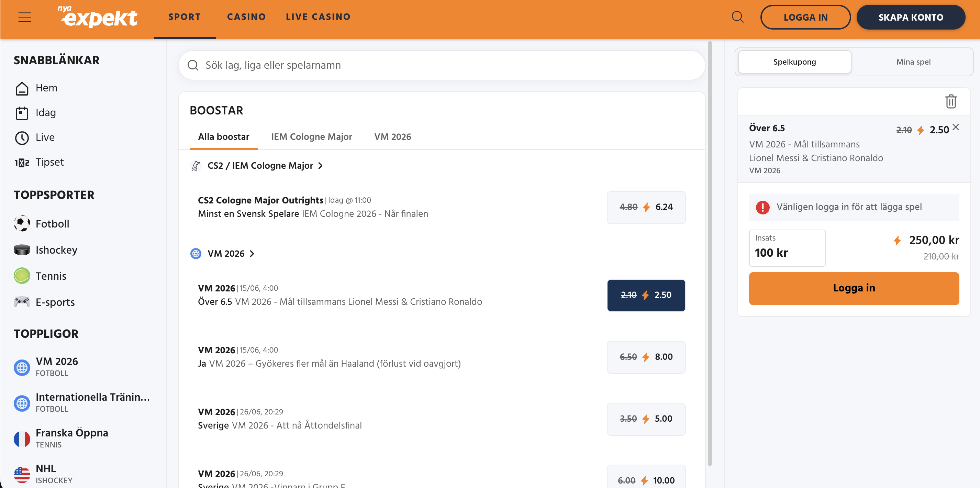Click the Franska Öppna French flag icon
The width and height of the screenshot is (980, 488).
pos(22,439)
